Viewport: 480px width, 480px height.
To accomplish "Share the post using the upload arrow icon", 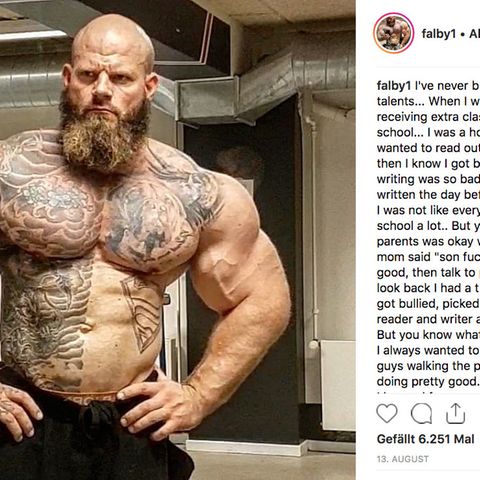I will coord(456,413).
